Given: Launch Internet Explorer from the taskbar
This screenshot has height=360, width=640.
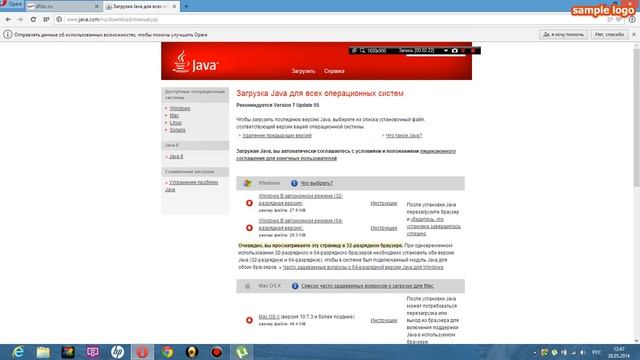Looking at the screenshot, I should click(x=18, y=352).
